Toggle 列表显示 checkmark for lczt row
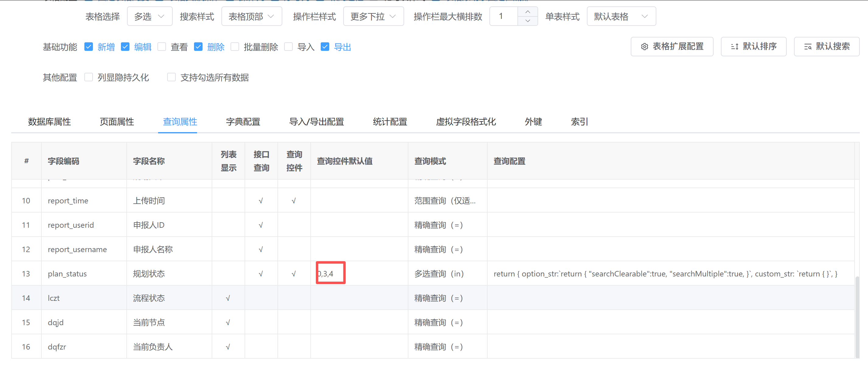This screenshot has width=868, height=369. pos(228,298)
